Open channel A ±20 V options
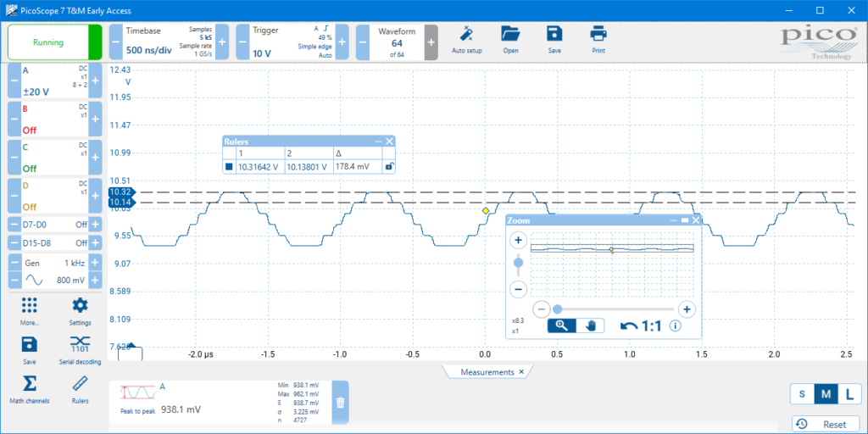868x434 pixels. point(54,81)
